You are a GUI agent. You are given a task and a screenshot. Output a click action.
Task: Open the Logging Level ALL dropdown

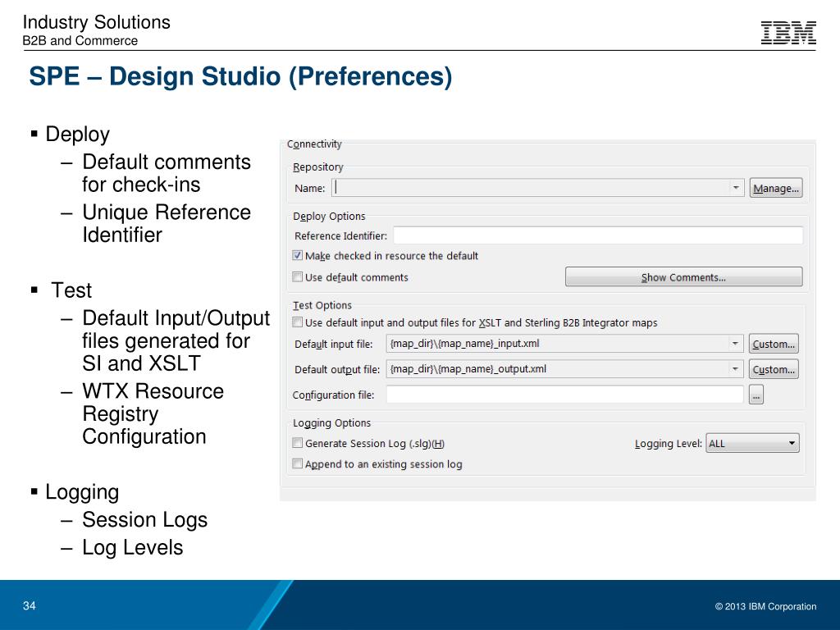(x=752, y=443)
